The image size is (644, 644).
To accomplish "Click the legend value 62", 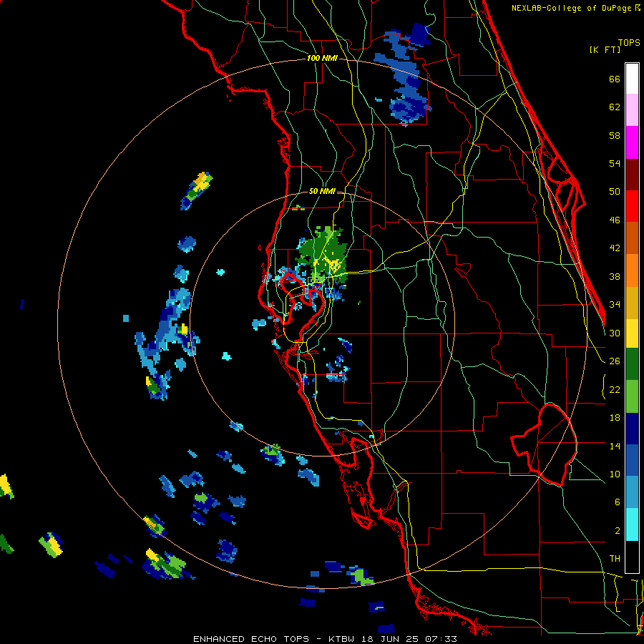I will pos(615,107).
